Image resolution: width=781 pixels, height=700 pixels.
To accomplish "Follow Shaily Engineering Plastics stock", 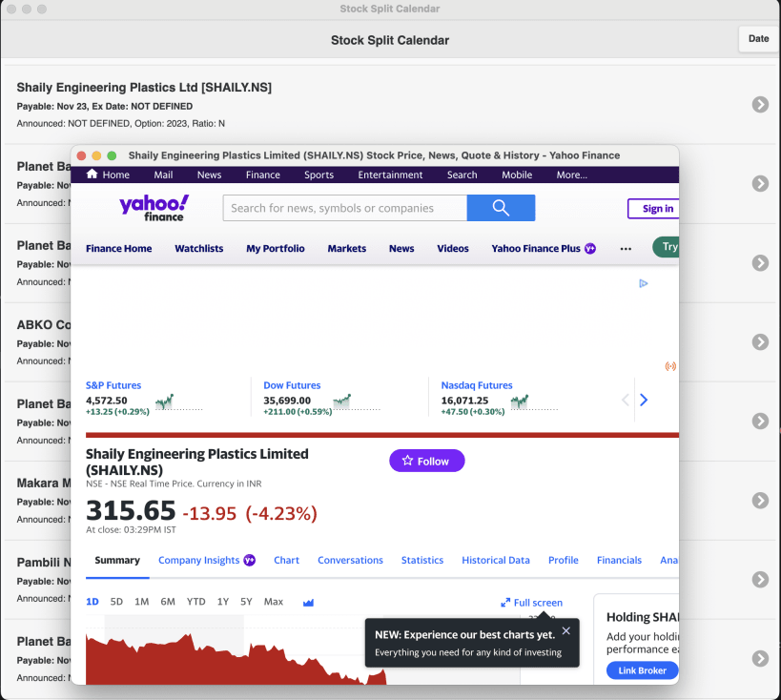I will (x=427, y=461).
